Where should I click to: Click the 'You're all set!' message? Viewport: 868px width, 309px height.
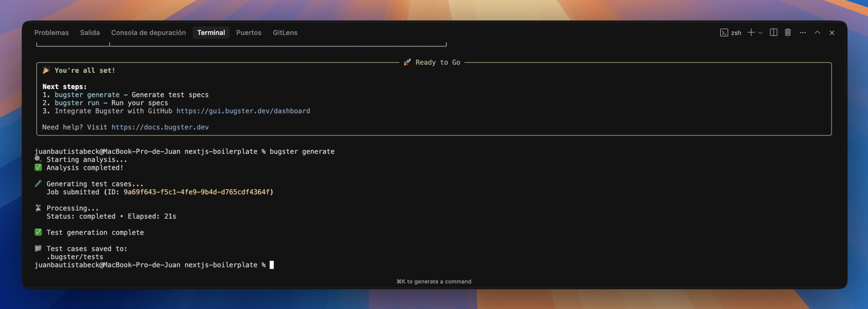[85, 70]
